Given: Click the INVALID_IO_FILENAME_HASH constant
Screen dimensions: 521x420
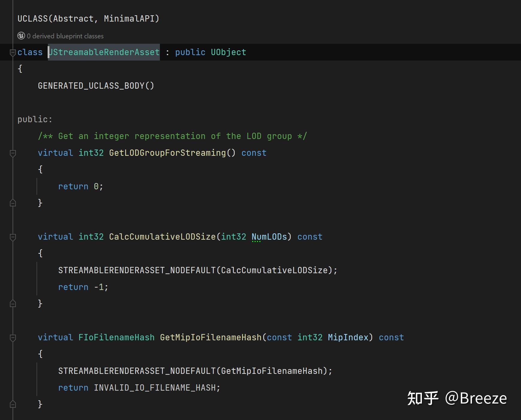Looking at the screenshot, I should 156,387.
